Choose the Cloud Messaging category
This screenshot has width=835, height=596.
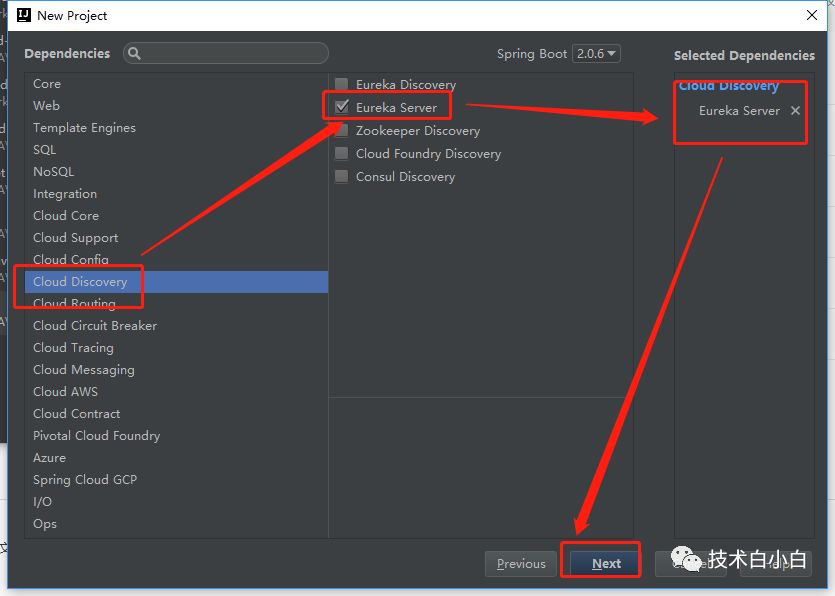176,370
